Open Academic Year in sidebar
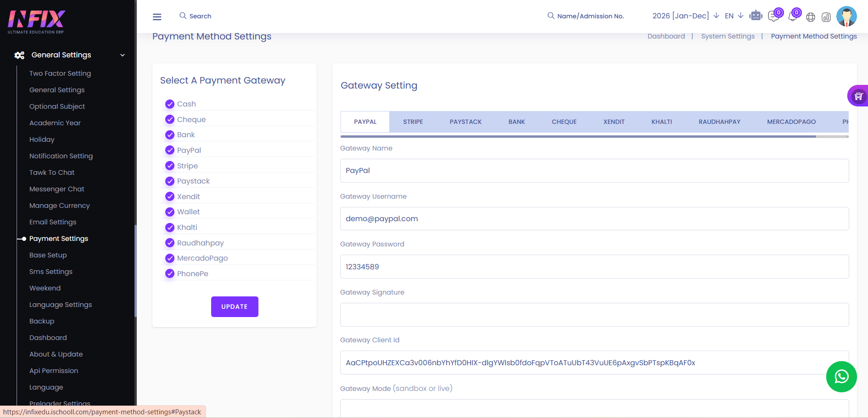Screen dimensions: 868x418 [x=55, y=123]
